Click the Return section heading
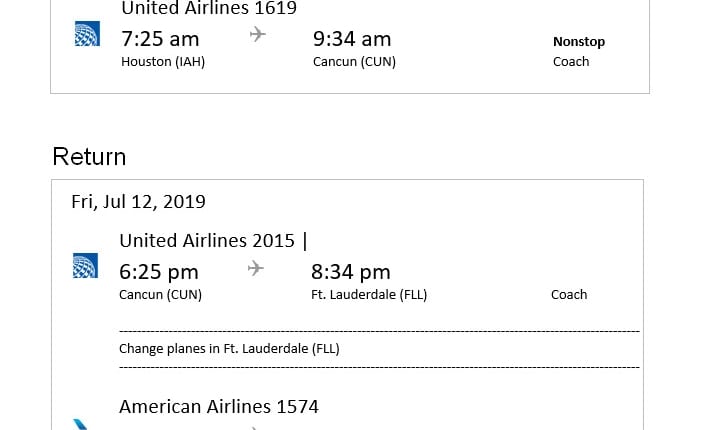This screenshot has height=430, width=715. (x=89, y=157)
